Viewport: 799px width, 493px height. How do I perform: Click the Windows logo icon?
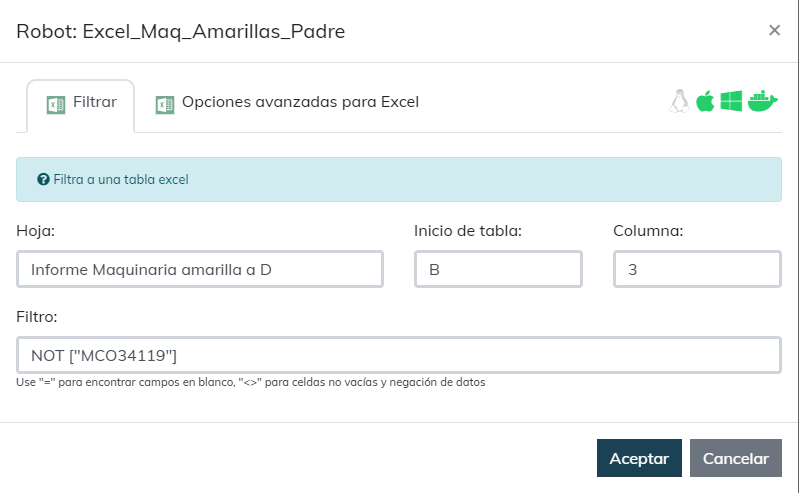point(731,102)
